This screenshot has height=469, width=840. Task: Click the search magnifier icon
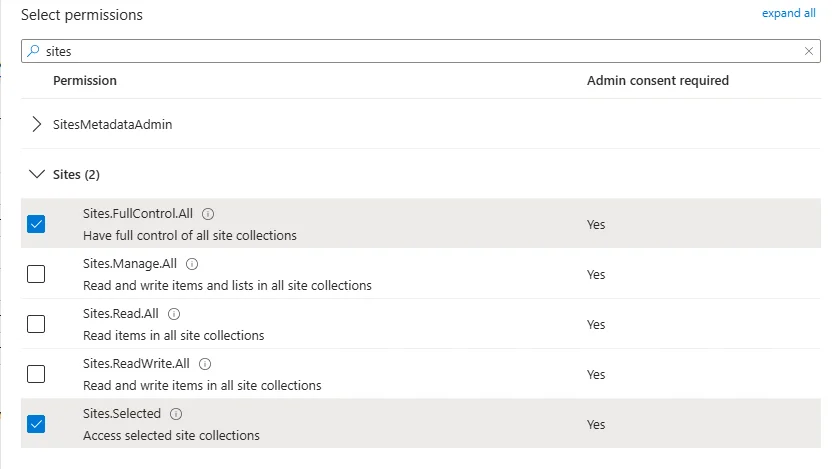pos(33,51)
